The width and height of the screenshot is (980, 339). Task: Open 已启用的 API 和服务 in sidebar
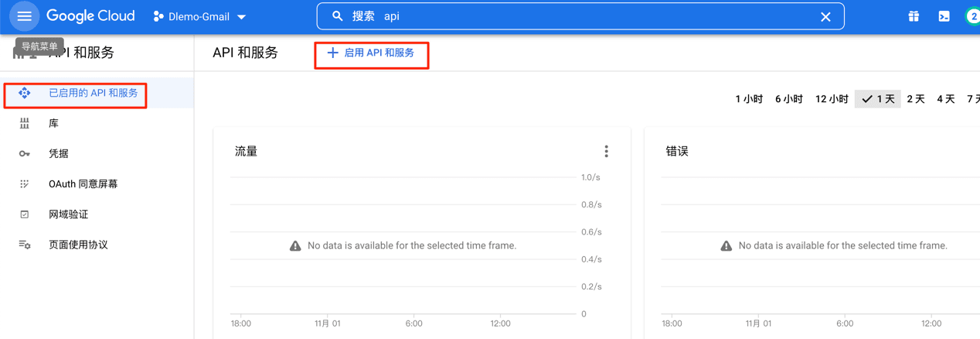(x=93, y=93)
